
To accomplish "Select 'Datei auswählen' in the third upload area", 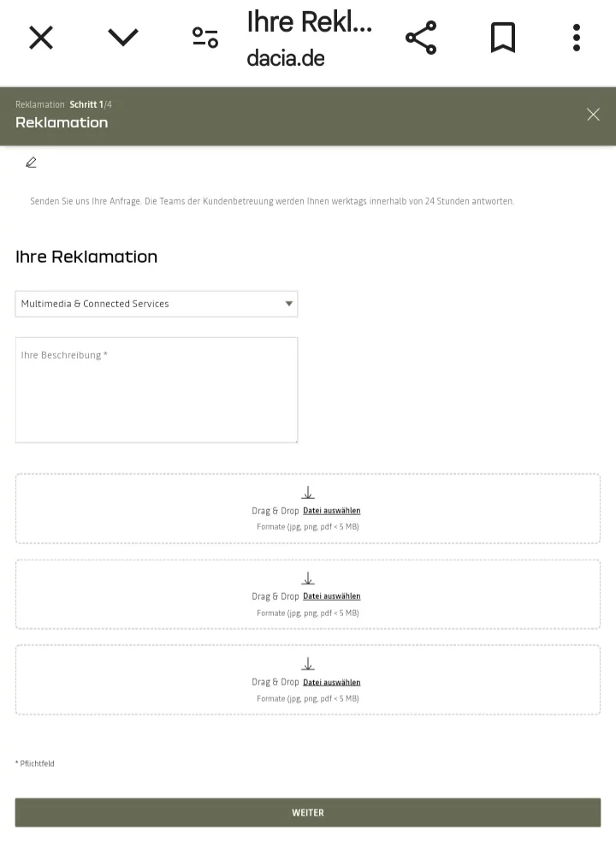I will point(331,682).
